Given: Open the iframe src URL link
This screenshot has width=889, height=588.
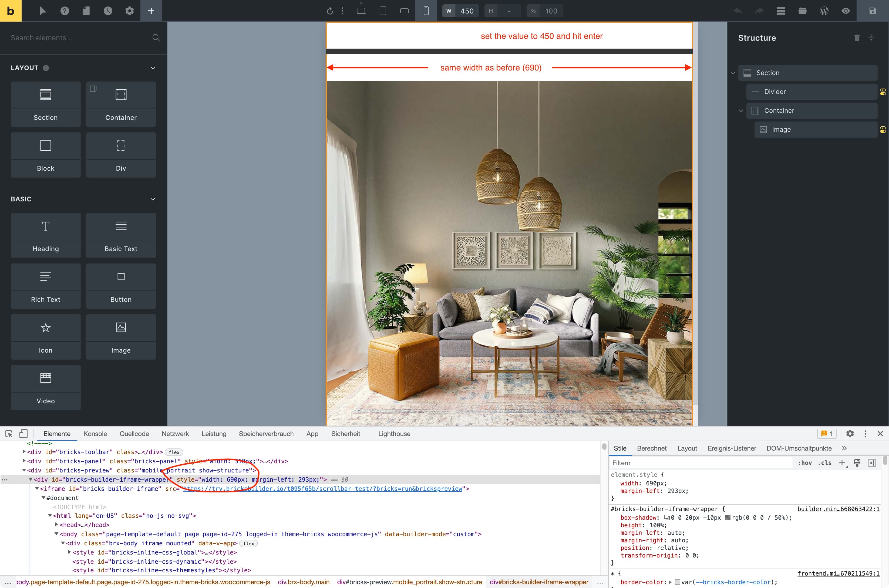Looking at the screenshot, I should pyautogui.click(x=323, y=489).
